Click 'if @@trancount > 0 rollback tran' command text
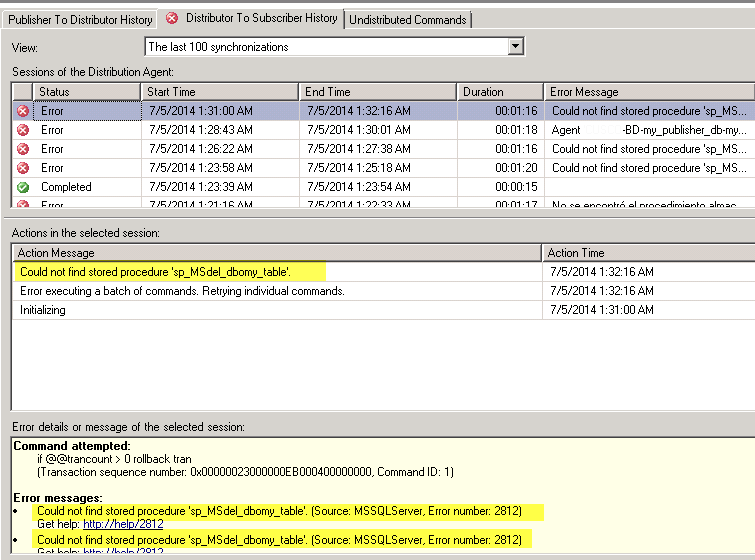755x560 pixels. 114,459
